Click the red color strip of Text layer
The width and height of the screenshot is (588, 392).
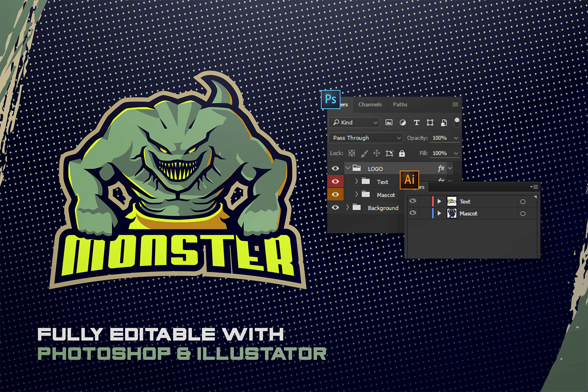(x=433, y=201)
